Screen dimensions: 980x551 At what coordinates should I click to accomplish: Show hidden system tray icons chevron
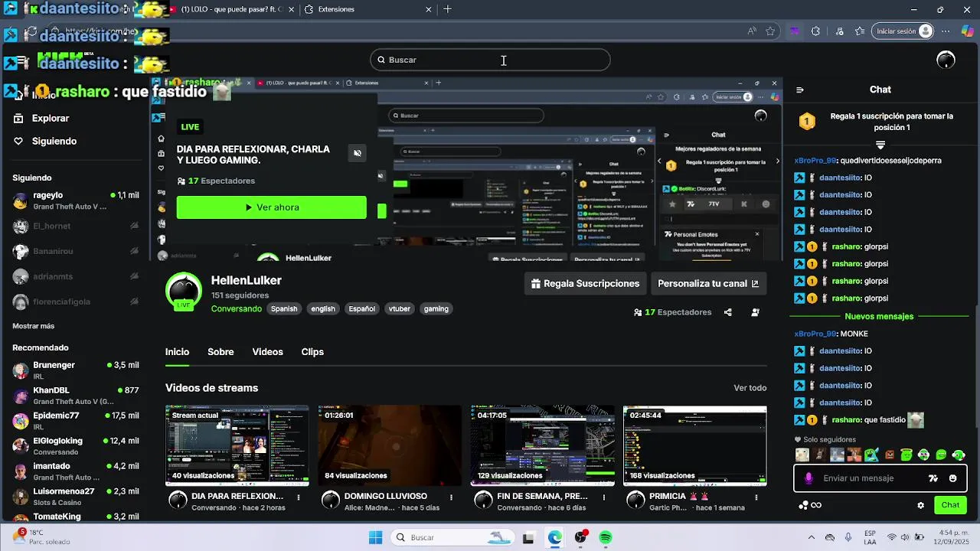click(x=812, y=538)
